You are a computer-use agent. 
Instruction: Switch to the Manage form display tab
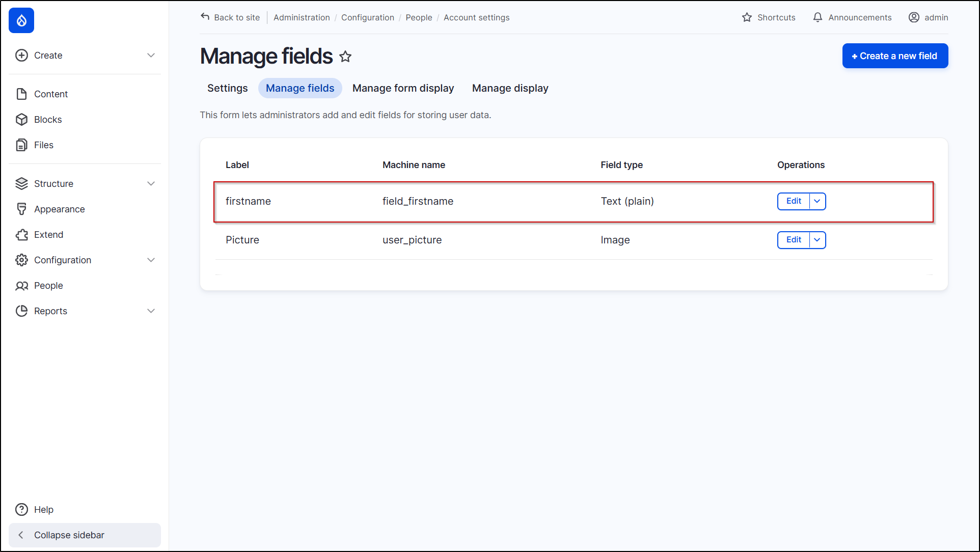click(x=403, y=88)
